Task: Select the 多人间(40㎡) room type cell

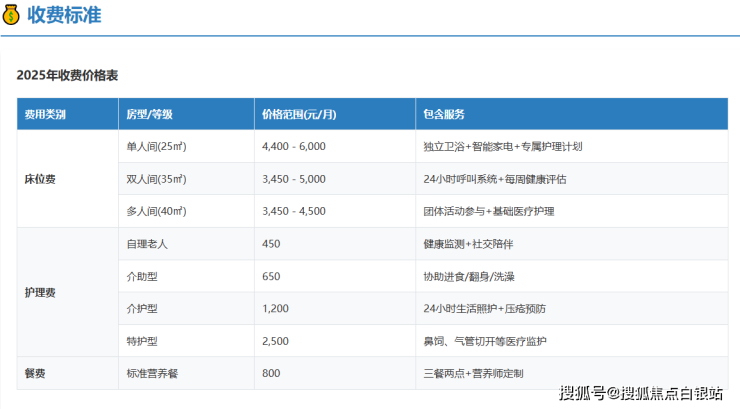Action: pyautogui.click(x=155, y=211)
